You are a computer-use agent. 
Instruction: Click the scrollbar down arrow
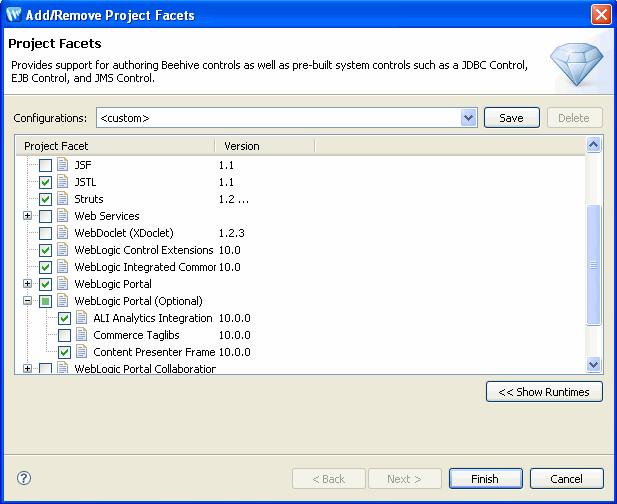tap(593, 364)
